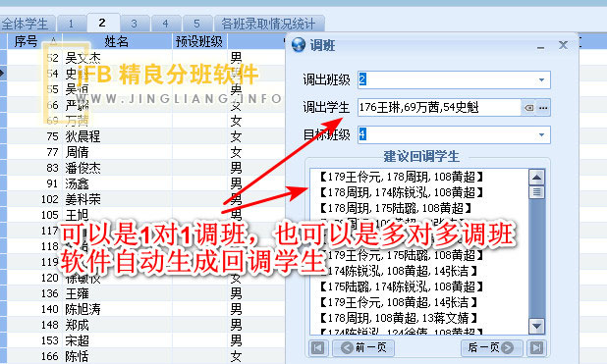The image size is (607, 364).
Task: Open class tab 4
Action: pos(166,24)
